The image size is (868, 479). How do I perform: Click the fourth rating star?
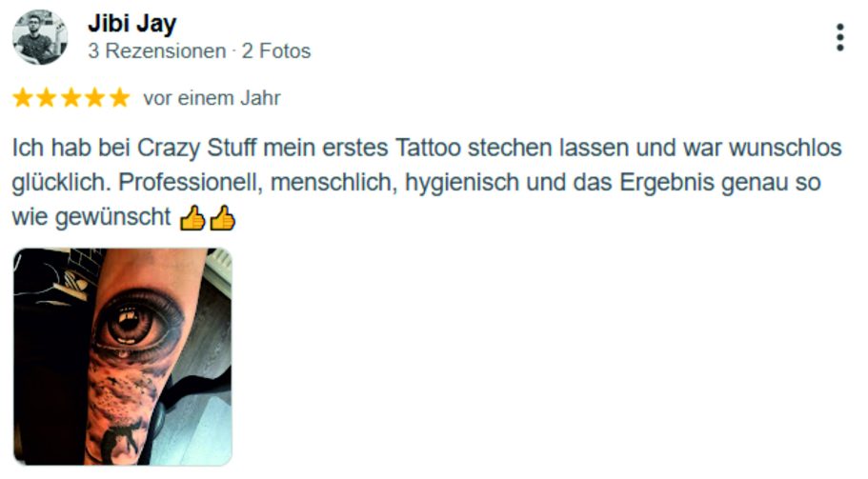tap(94, 98)
